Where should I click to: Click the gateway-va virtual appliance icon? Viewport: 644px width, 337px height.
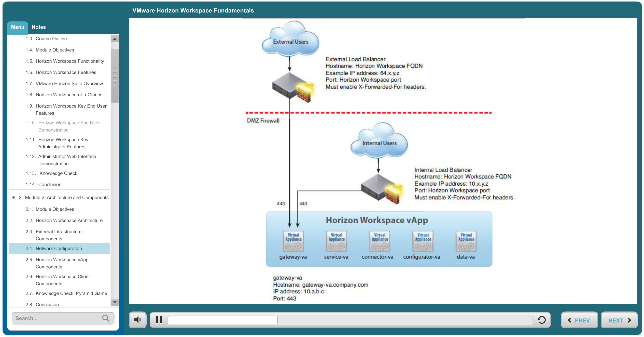293,241
